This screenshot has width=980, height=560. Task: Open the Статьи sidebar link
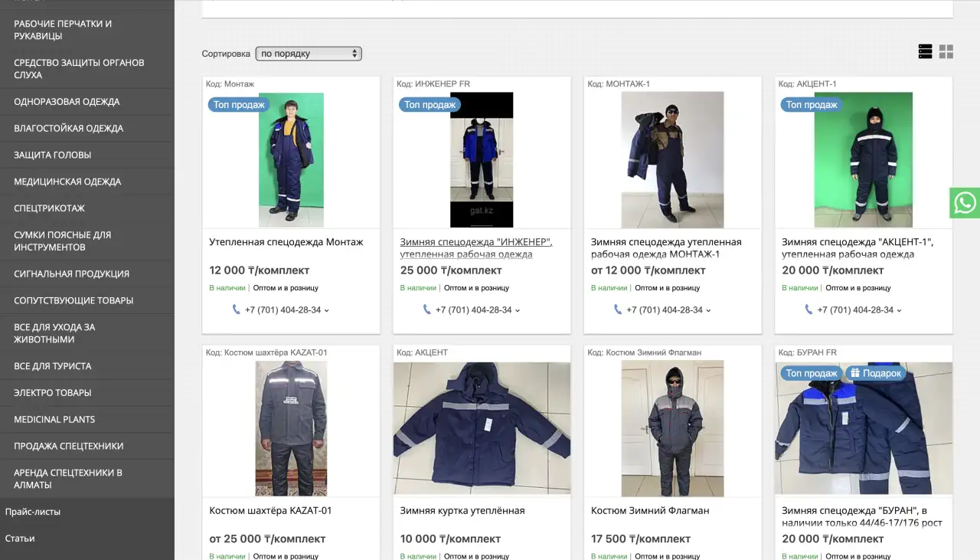[20, 539]
